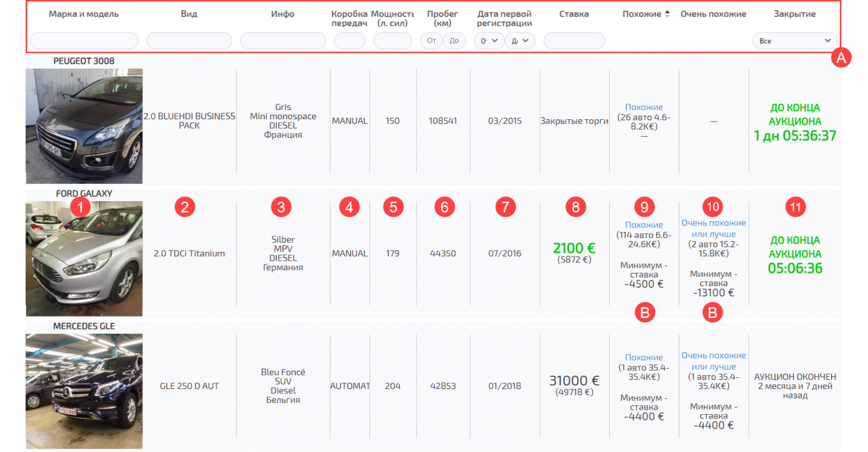Viewport: 868px width, 452px height.
Task: Click the PEUGEOT 3008 title
Action: click(x=84, y=61)
